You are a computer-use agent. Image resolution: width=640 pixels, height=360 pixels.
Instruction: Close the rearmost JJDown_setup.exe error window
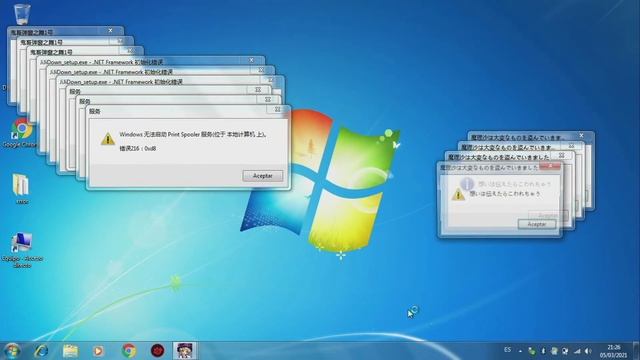pyautogui.click(x=251, y=60)
